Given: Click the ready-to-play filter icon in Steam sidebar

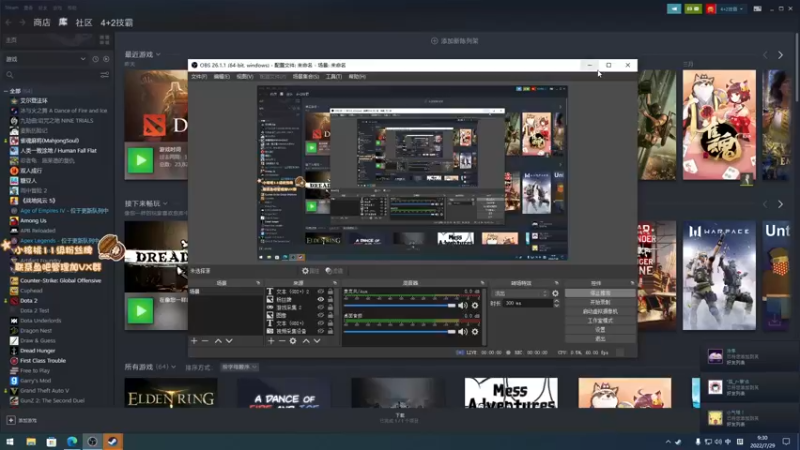Looking at the screenshot, I should click(x=106, y=59).
